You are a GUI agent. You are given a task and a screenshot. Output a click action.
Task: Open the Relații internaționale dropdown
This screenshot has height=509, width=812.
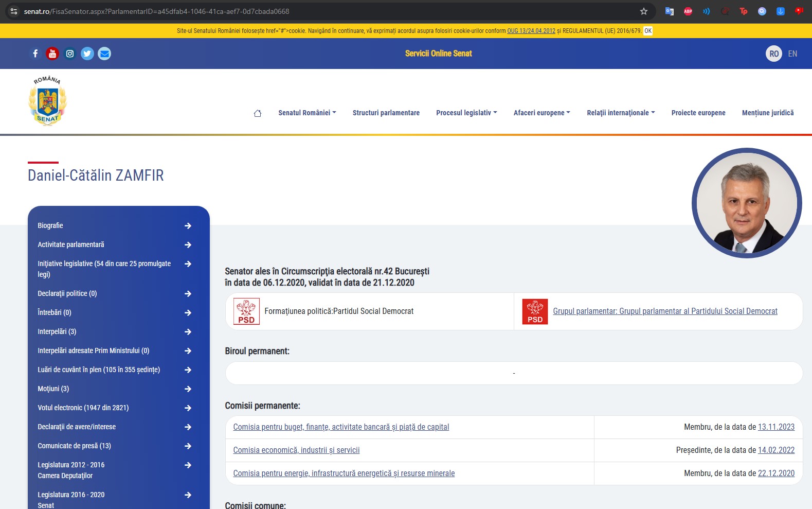(621, 113)
